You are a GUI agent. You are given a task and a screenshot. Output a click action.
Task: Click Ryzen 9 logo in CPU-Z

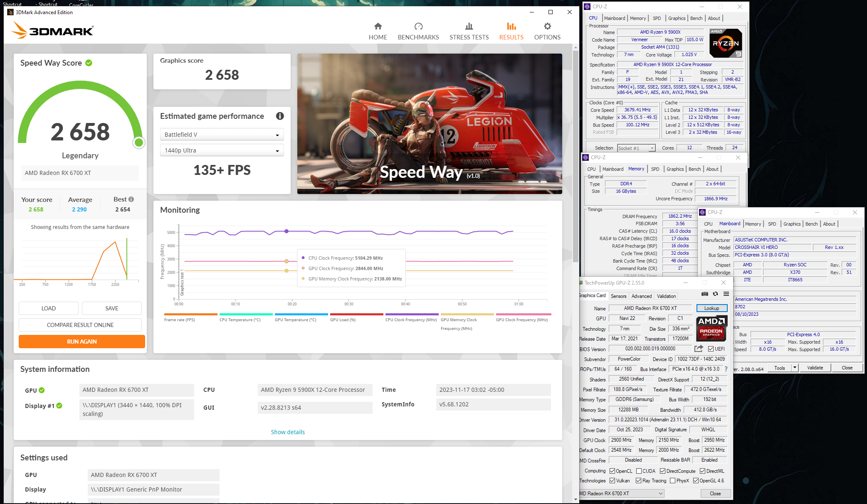pyautogui.click(x=726, y=43)
